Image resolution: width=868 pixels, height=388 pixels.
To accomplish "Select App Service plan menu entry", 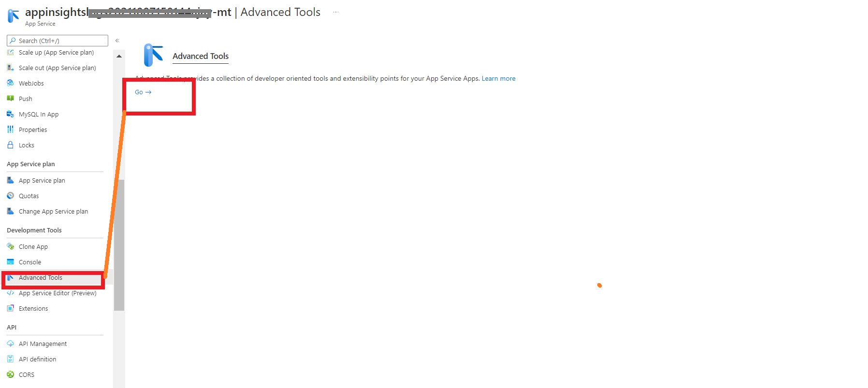I will coord(42,180).
